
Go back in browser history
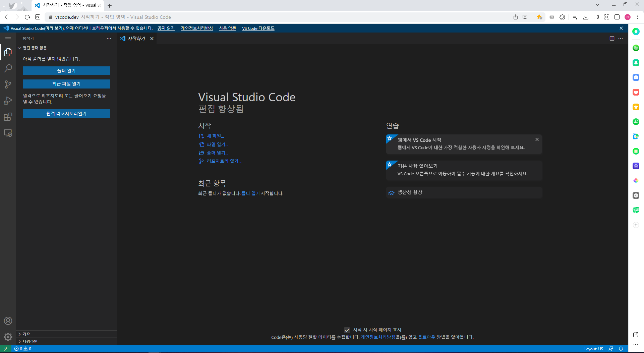[x=6, y=17]
